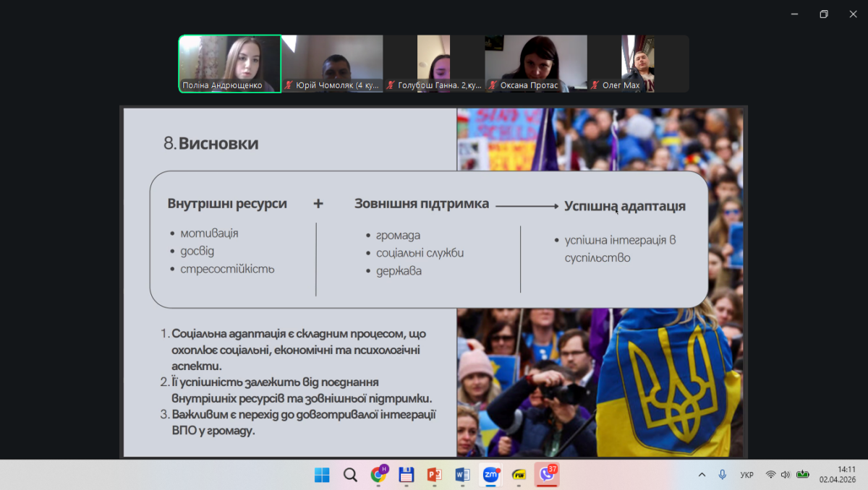This screenshot has width=868, height=490.
Task: Open the Viber app with 37 notifications
Action: tap(548, 475)
